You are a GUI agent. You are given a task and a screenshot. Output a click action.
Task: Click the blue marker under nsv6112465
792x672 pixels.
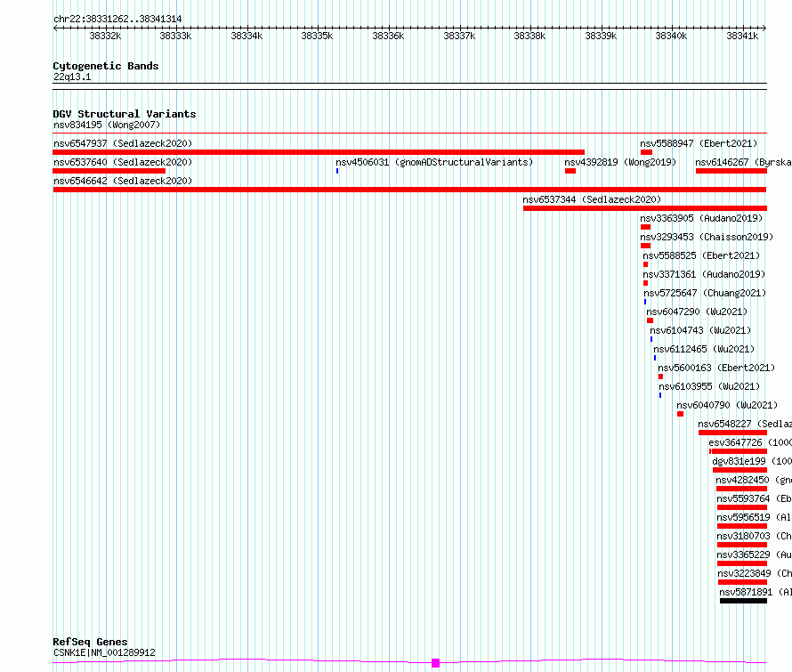pos(655,358)
